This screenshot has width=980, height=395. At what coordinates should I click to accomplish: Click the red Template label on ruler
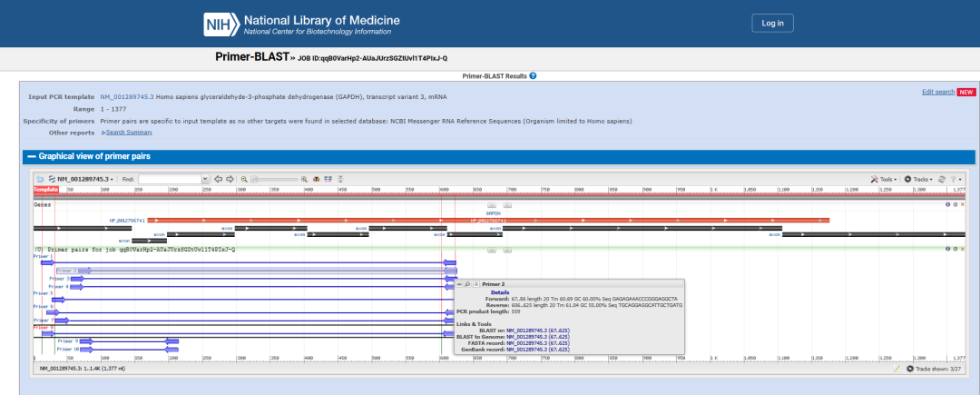point(45,189)
